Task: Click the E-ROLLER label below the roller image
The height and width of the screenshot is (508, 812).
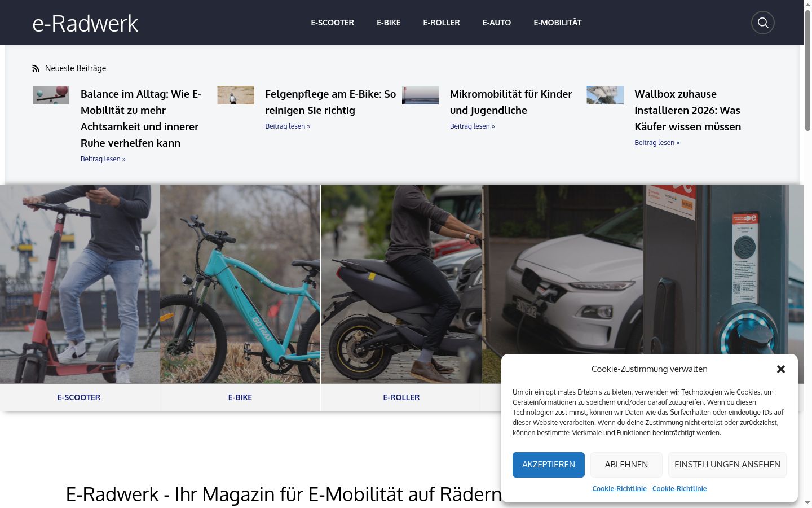Action: coord(401,397)
